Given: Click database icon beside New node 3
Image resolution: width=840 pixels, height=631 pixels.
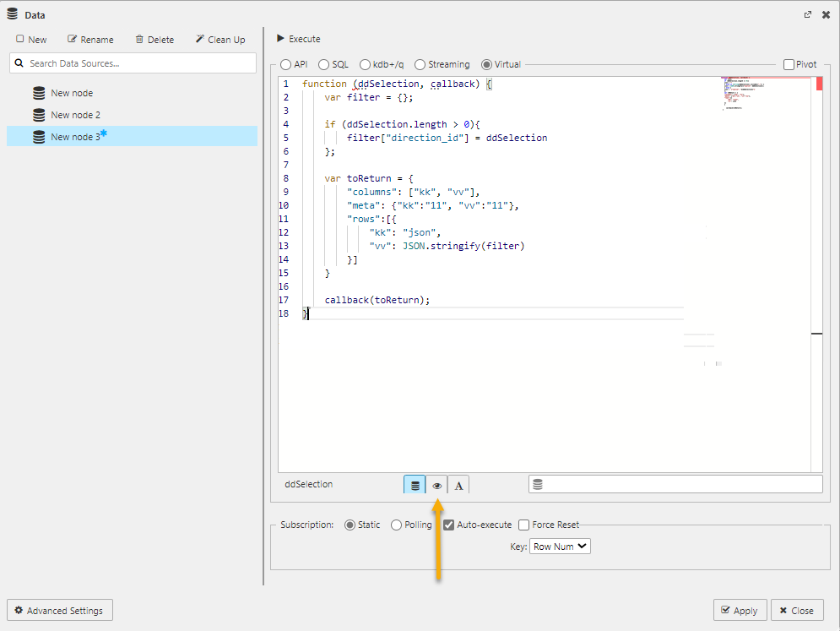Looking at the screenshot, I should click(39, 137).
